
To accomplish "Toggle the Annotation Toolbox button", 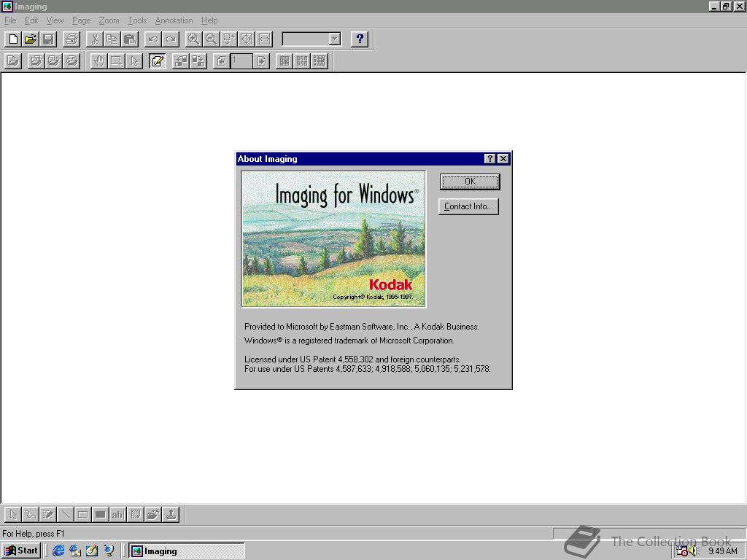I will coord(158,61).
